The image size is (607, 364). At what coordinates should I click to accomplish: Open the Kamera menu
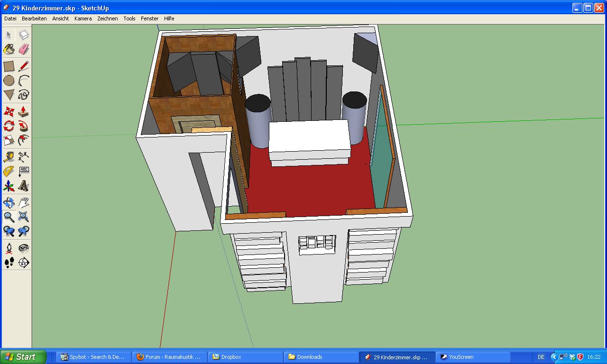pyautogui.click(x=83, y=18)
